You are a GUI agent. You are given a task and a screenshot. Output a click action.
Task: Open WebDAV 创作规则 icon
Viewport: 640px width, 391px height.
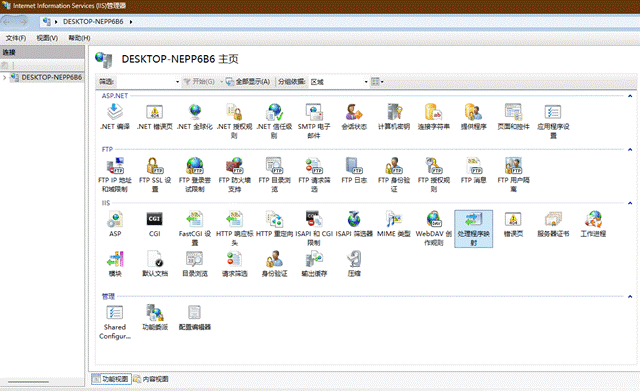click(433, 220)
